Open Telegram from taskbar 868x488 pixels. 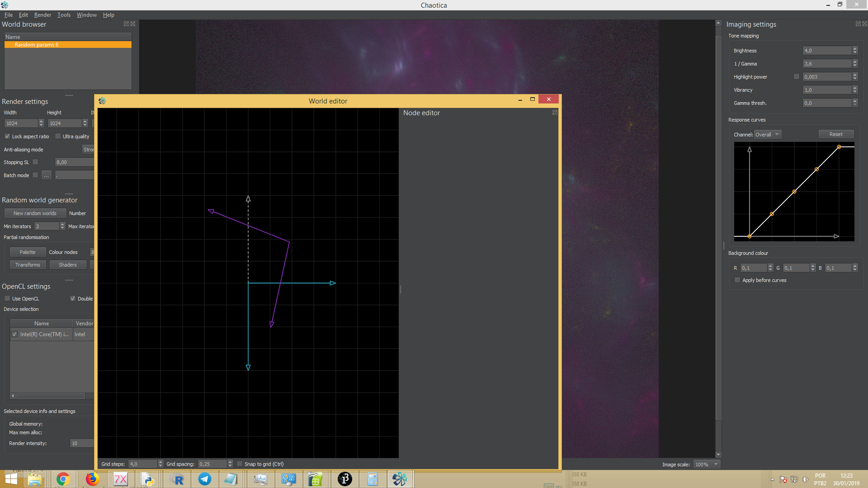tap(205, 479)
